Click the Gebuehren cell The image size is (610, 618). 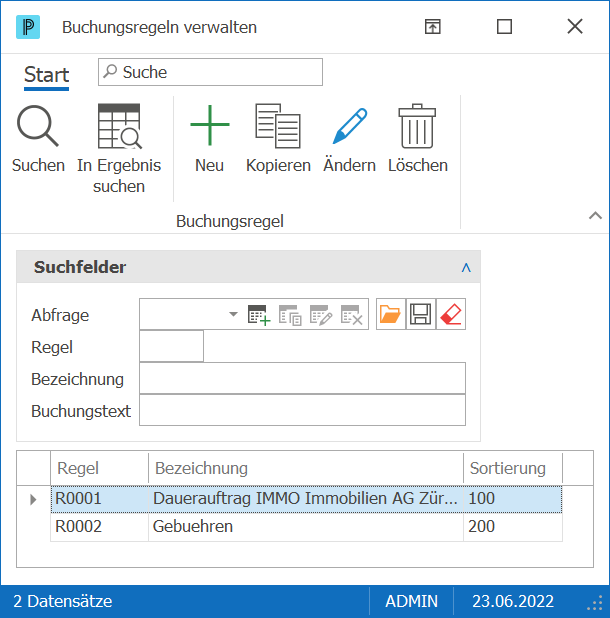tap(306, 527)
